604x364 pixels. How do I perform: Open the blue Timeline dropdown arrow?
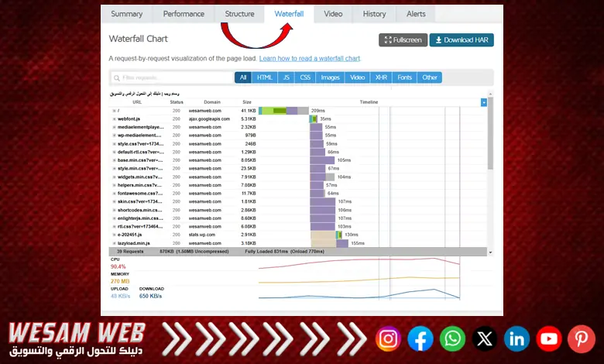pos(484,102)
